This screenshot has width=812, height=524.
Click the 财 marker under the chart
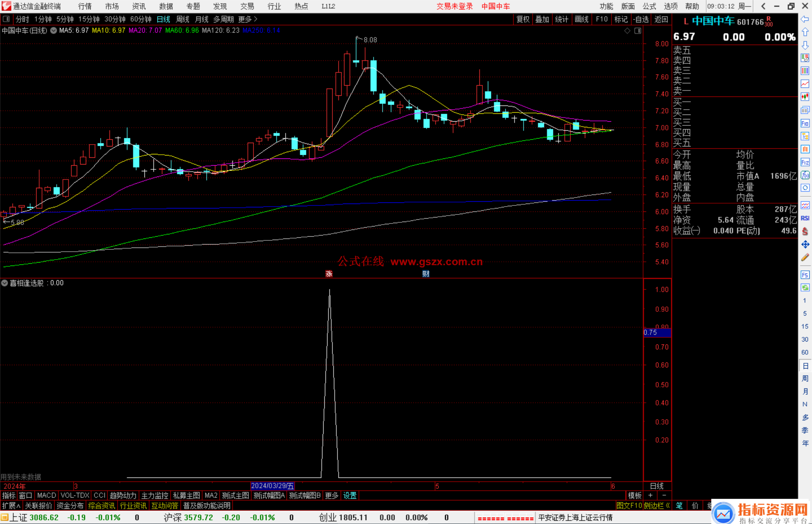[426, 274]
